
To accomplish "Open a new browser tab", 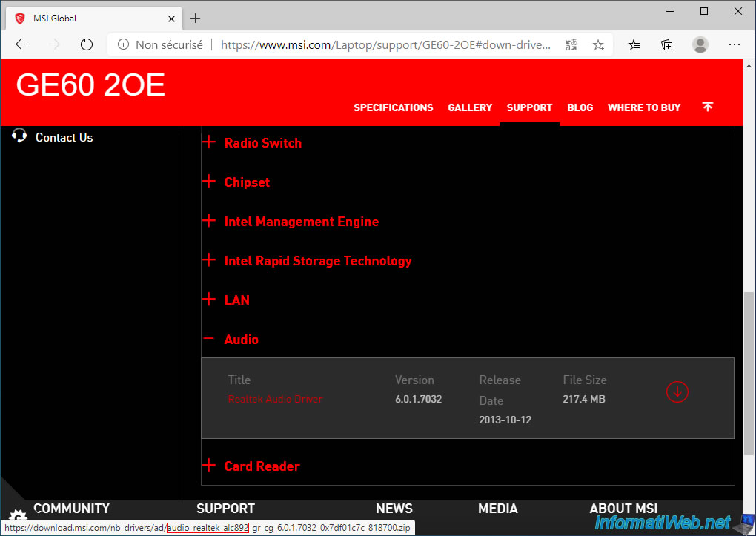I will coord(195,19).
